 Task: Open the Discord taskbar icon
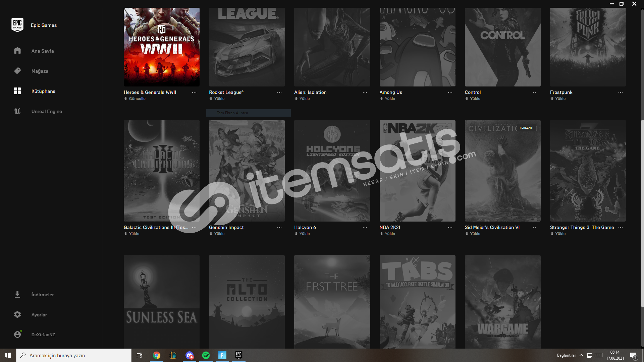(190, 355)
